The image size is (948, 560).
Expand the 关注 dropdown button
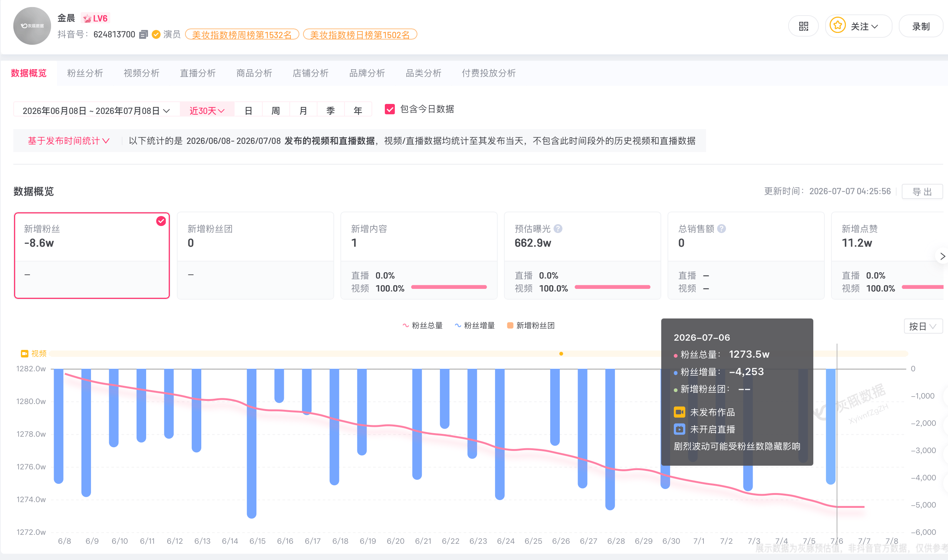(x=858, y=26)
